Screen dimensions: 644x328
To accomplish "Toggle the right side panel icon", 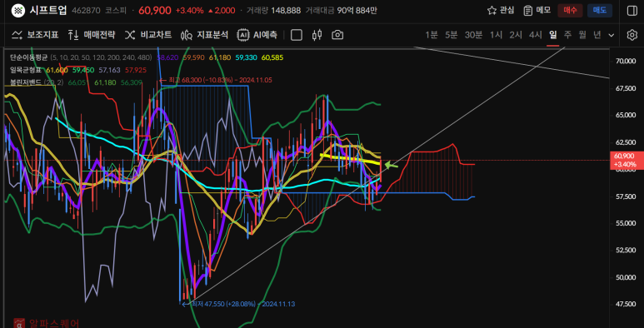I will pyautogui.click(x=632, y=11).
